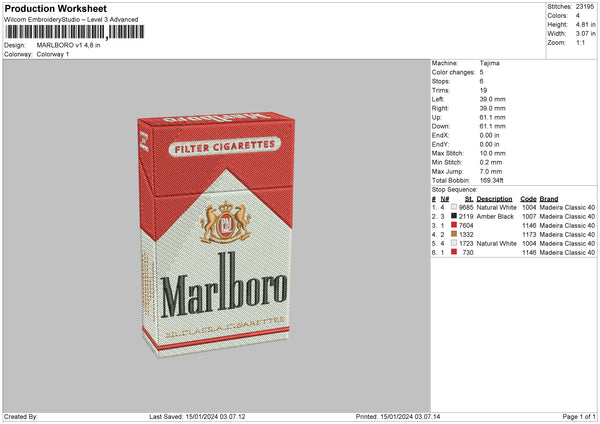The height and width of the screenshot is (424, 600).
Task: Click the 'Amber Black' description
Action: tap(495, 217)
